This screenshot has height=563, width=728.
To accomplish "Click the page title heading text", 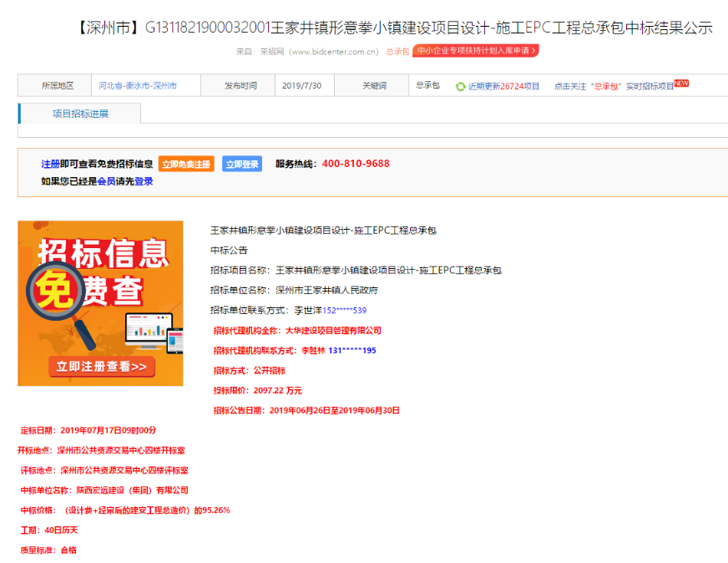I will (x=388, y=28).
